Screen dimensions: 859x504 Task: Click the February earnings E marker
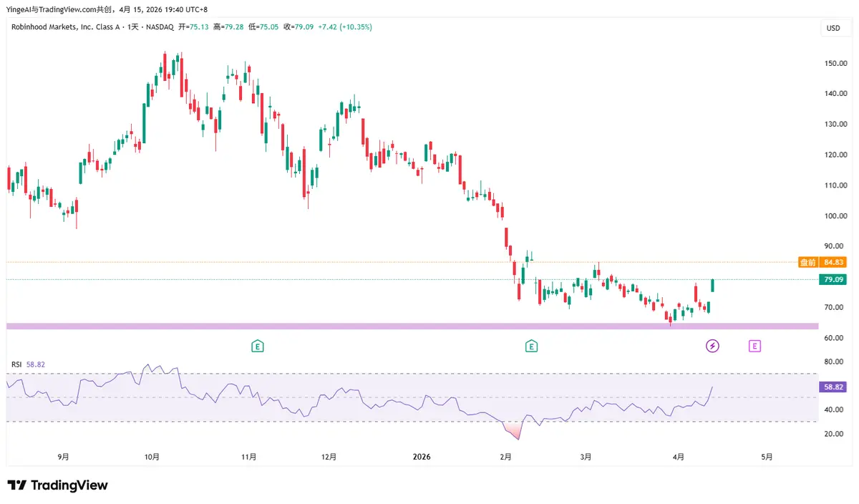coord(531,346)
